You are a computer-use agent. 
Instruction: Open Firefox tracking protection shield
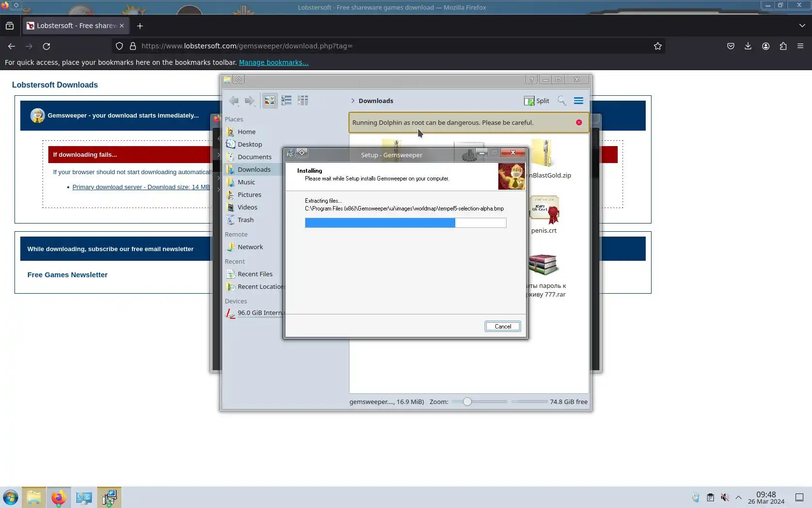point(119,46)
